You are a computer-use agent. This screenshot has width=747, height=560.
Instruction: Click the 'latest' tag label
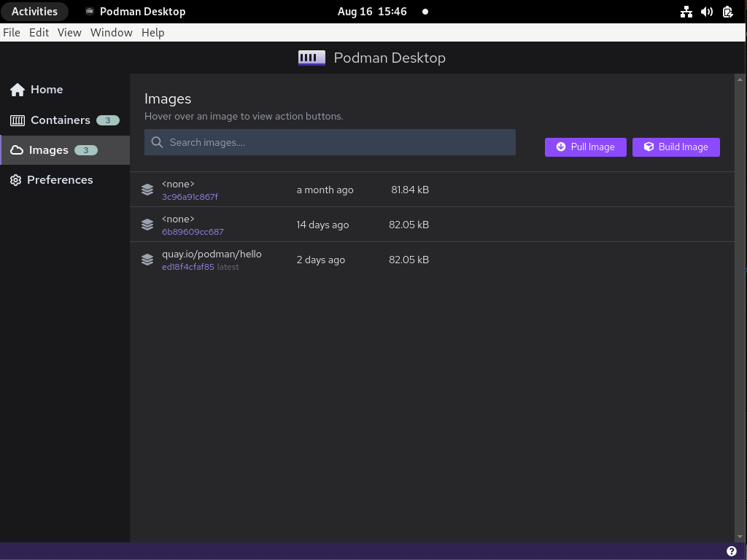[228, 267]
